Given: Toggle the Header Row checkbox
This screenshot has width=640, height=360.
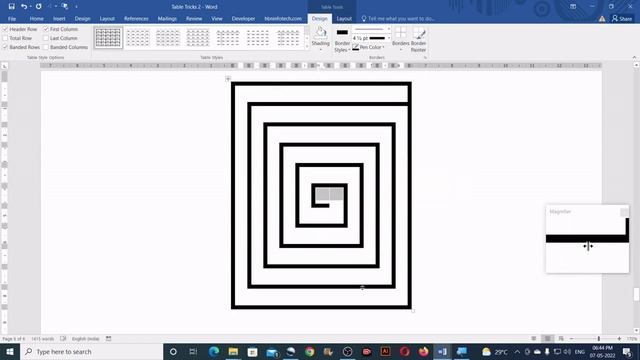Looking at the screenshot, I should 5,29.
